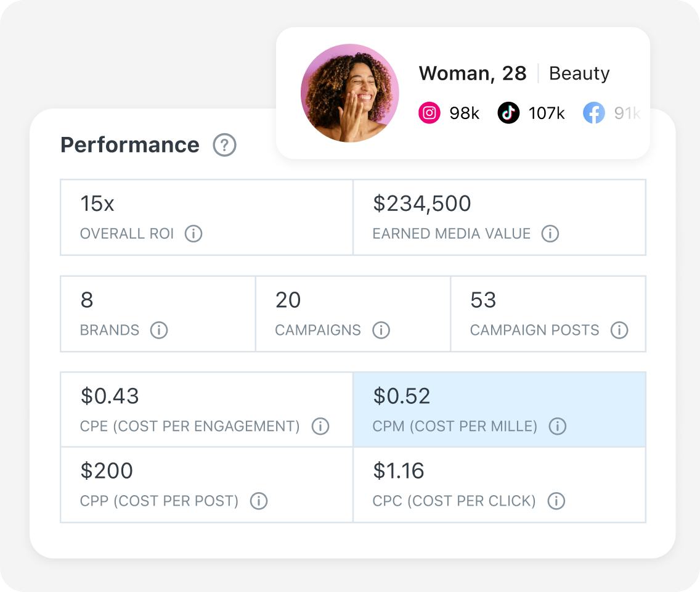This screenshot has width=700, height=592.
Task: Click the info icon next to Overall ROI
Action: pos(193,234)
